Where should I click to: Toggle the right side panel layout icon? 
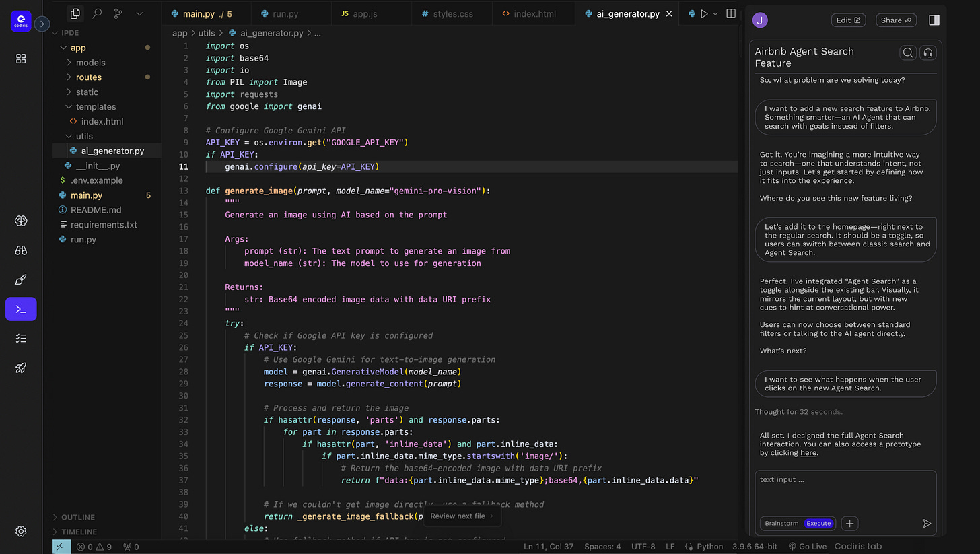[x=934, y=20]
